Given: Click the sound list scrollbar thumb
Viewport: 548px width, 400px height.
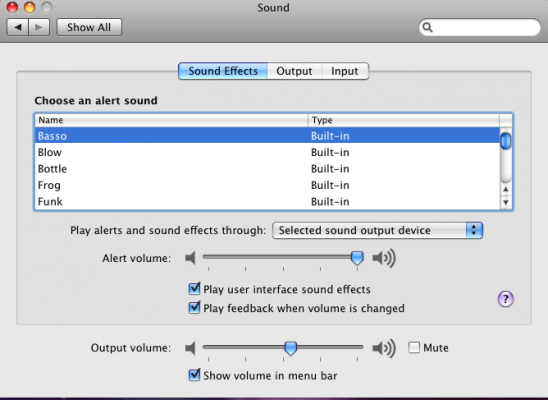Looking at the screenshot, I should [x=506, y=141].
